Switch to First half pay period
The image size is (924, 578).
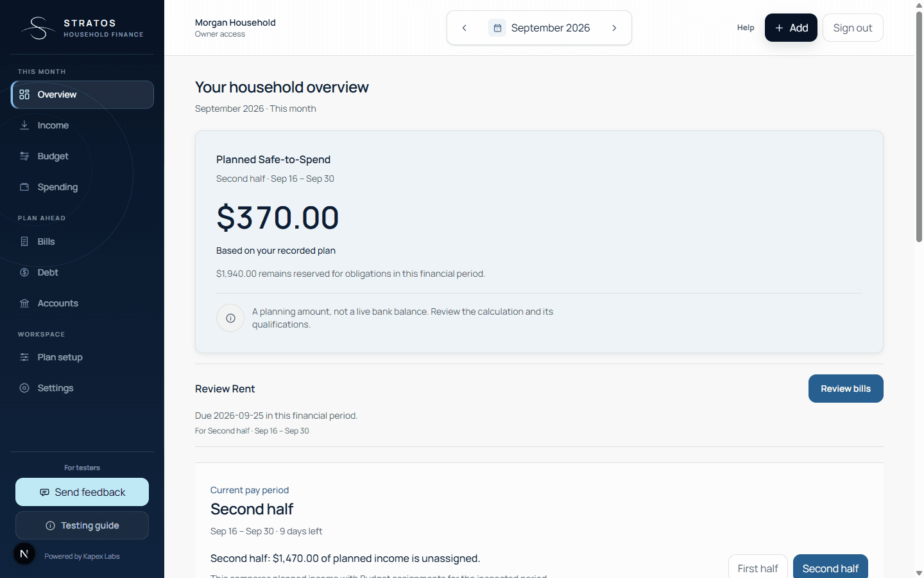coord(758,568)
